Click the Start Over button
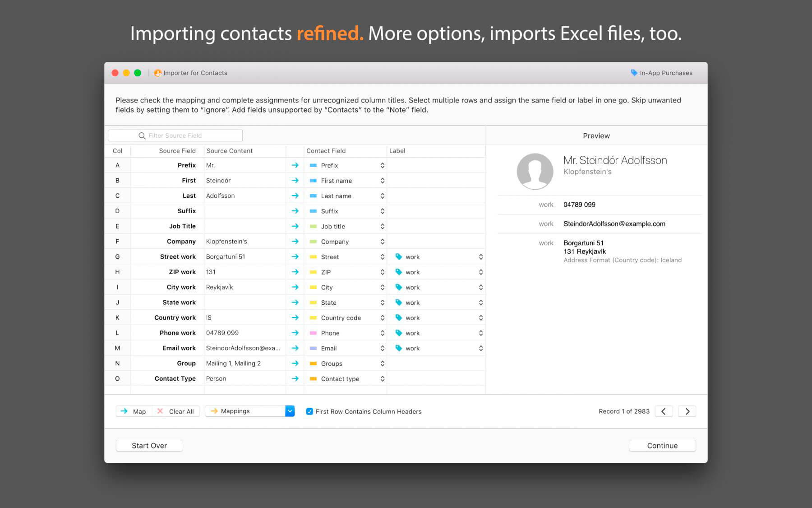The height and width of the screenshot is (508, 812). (x=149, y=445)
